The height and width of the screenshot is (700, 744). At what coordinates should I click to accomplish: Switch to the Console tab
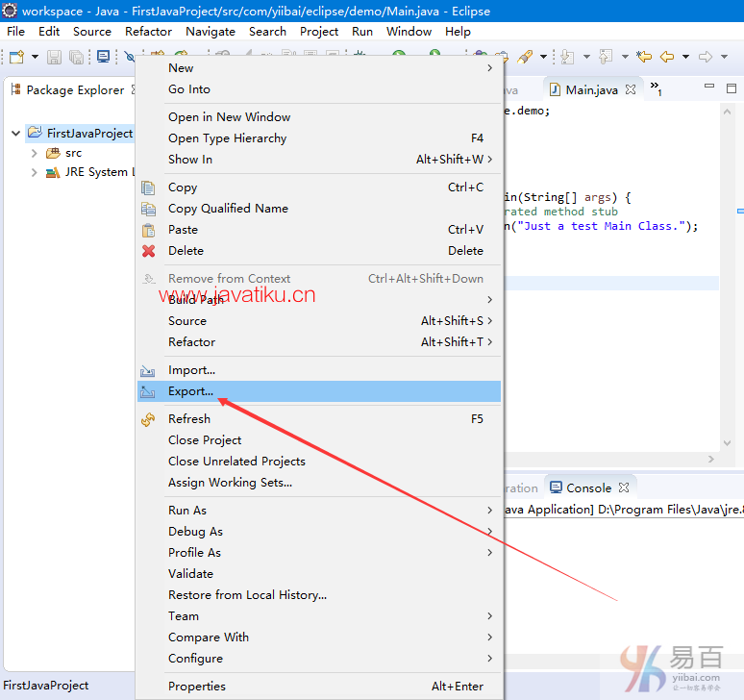tap(589, 487)
